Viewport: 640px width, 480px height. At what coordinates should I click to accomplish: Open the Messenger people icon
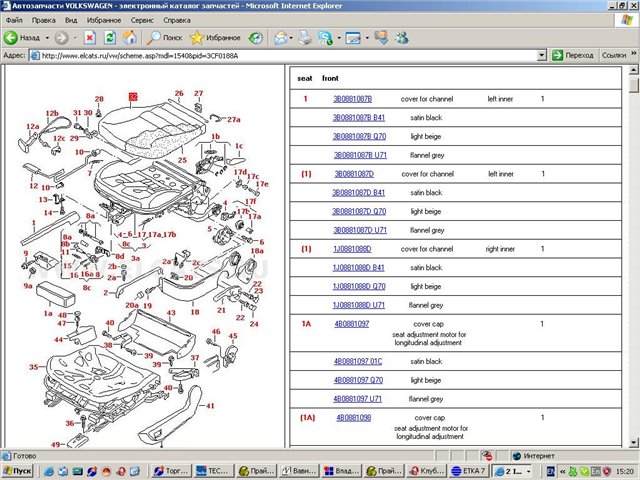pyautogui.click(x=402, y=38)
